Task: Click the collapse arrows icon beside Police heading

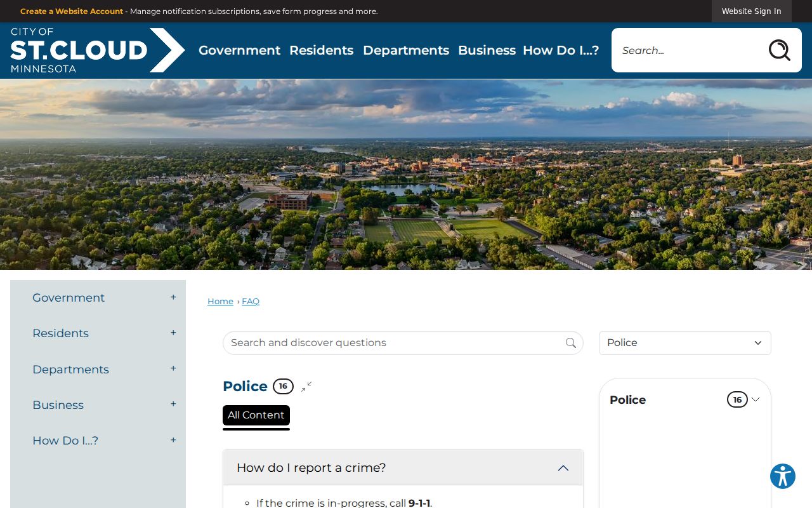Action: pos(306,386)
